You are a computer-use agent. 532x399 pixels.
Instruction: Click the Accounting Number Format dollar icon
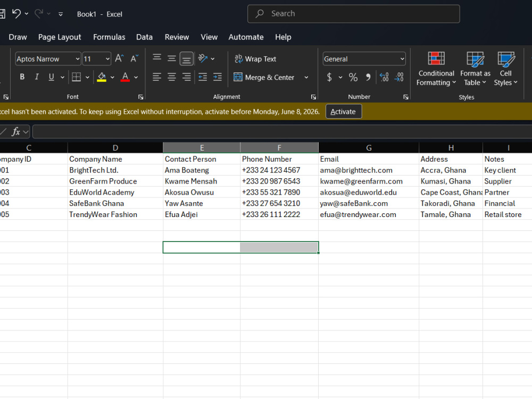(x=329, y=77)
